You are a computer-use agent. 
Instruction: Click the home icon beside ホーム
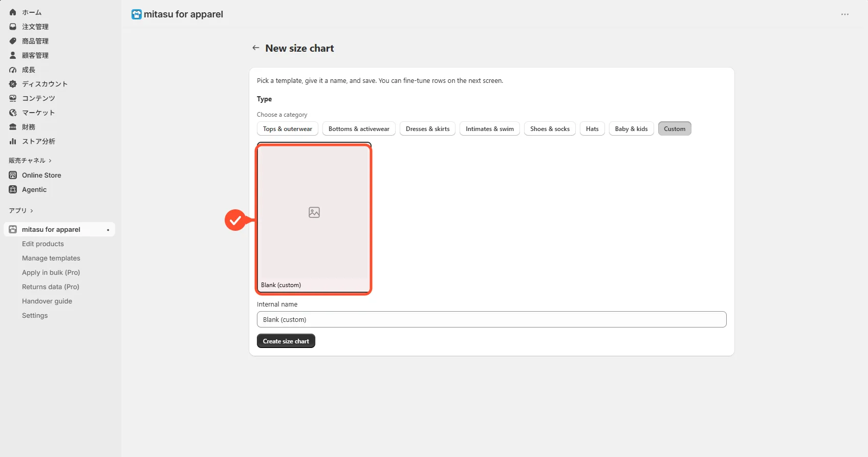pos(13,12)
